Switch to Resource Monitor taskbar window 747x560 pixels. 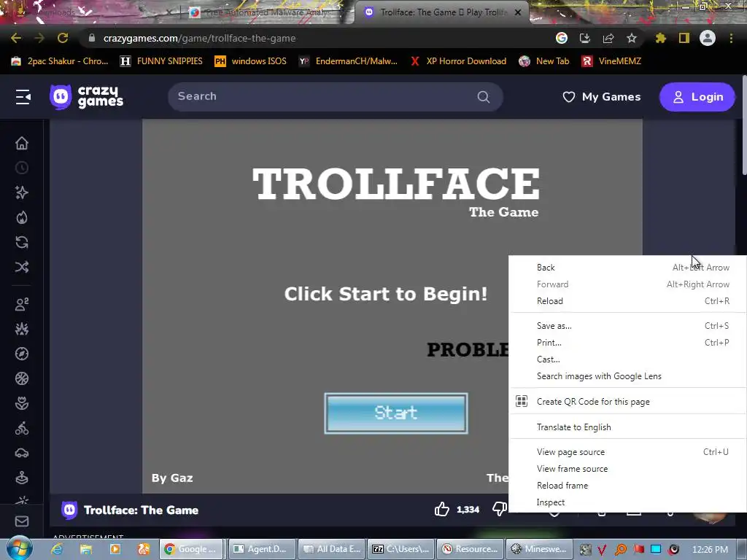(x=471, y=549)
